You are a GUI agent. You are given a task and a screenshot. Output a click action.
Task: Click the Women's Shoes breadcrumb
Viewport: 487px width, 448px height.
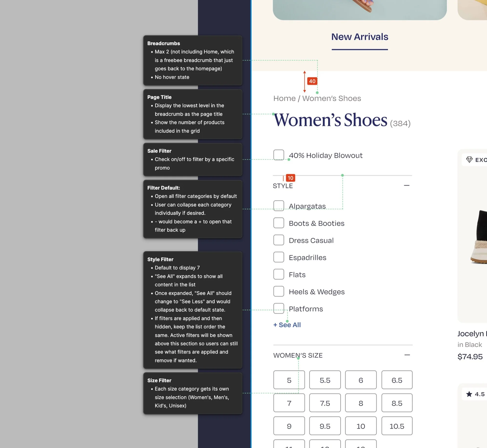point(332,98)
